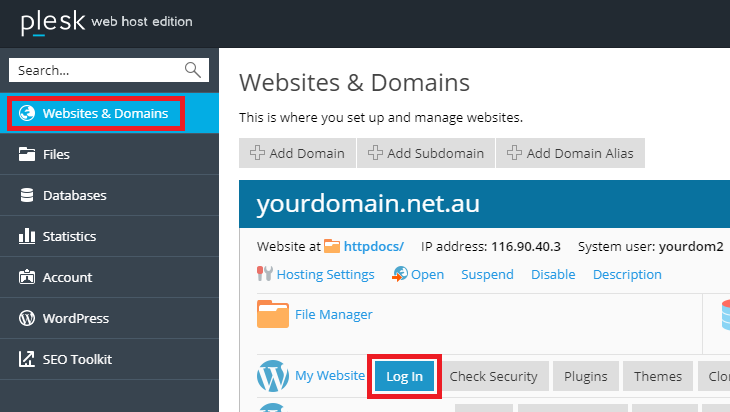Go to Databases in sidebar
The image size is (730, 412).
click(109, 195)
